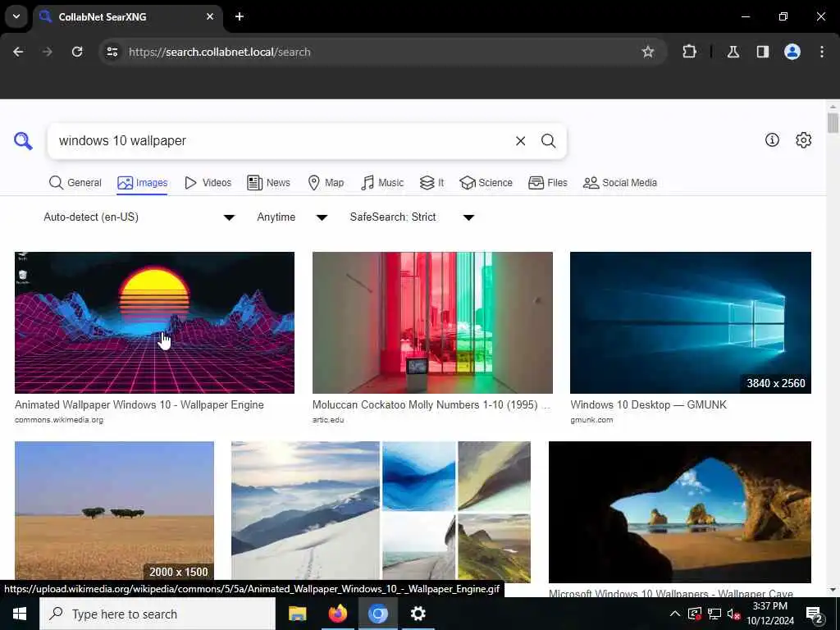840x630 pixels.
Task: Click 'Animated Wallpaper Windows 10 - Wallpaper Engine' title
Action: [139, 405]
